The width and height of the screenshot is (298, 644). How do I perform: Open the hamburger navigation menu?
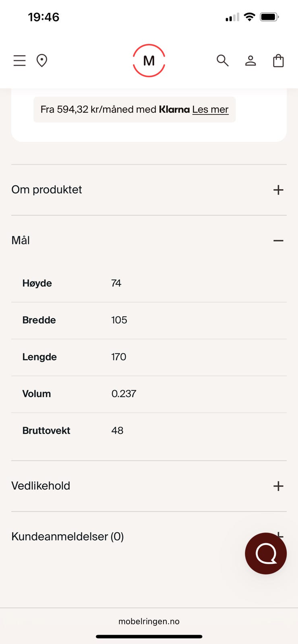tap(19, 60)
